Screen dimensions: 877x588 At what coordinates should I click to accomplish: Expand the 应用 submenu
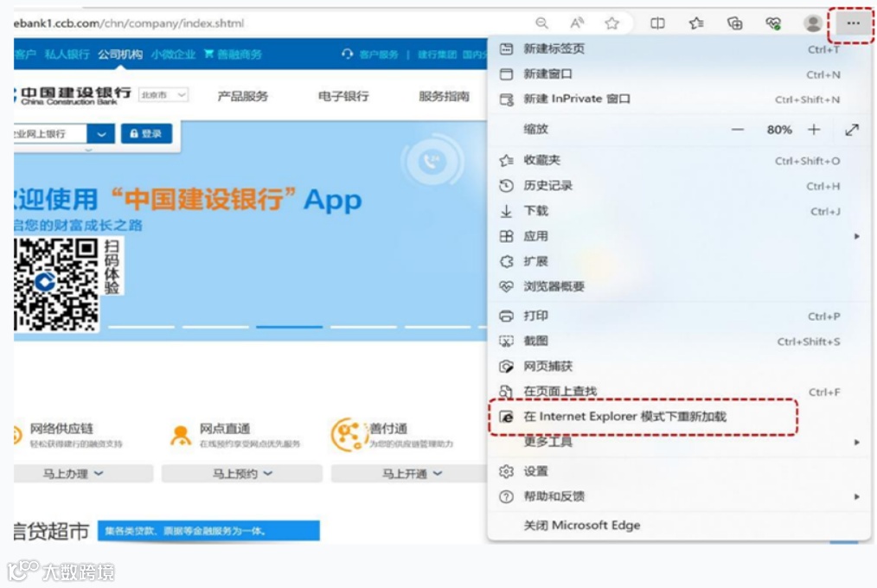678,236
